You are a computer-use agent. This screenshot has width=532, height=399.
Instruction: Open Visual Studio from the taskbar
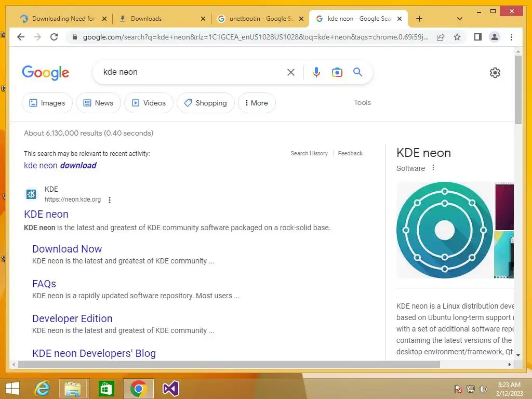point(170,389)
